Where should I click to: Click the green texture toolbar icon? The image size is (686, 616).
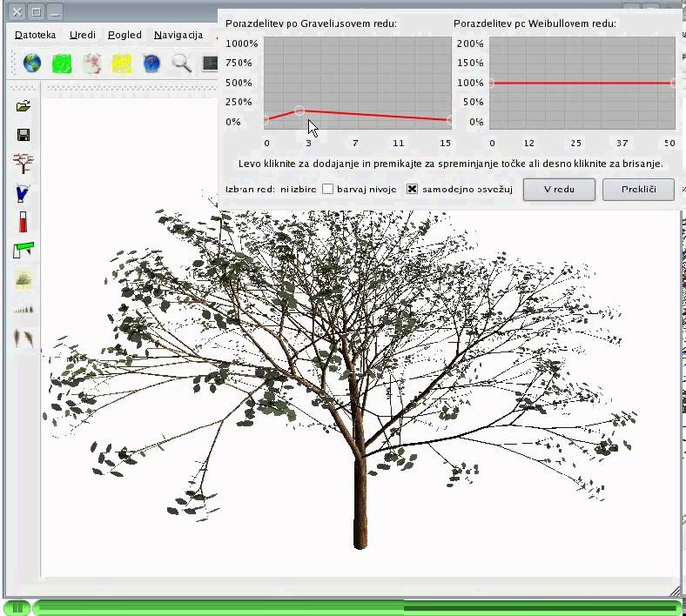pyautogui.click(x=62, y=64)
